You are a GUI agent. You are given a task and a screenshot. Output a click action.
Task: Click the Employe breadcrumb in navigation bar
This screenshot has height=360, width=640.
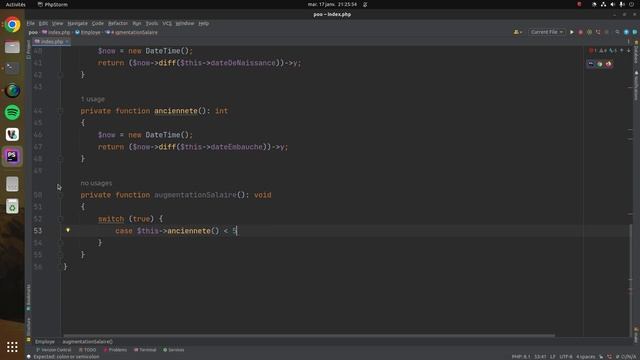(88, 32)
